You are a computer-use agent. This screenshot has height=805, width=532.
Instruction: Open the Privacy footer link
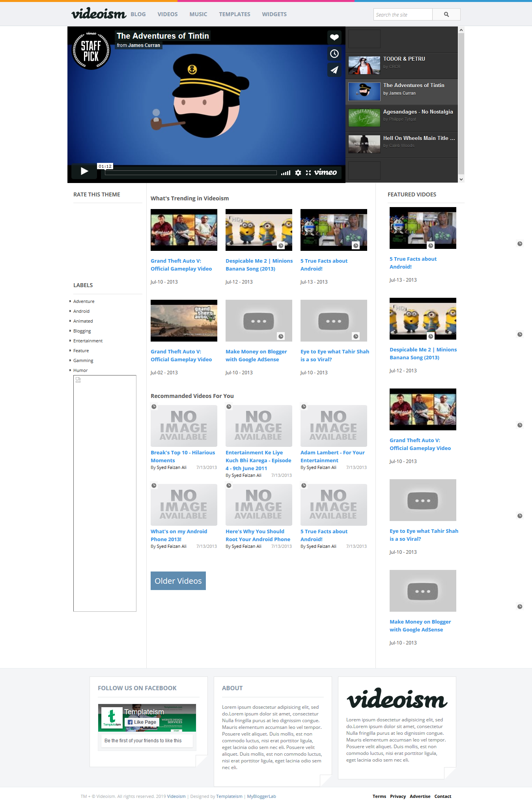398,796
